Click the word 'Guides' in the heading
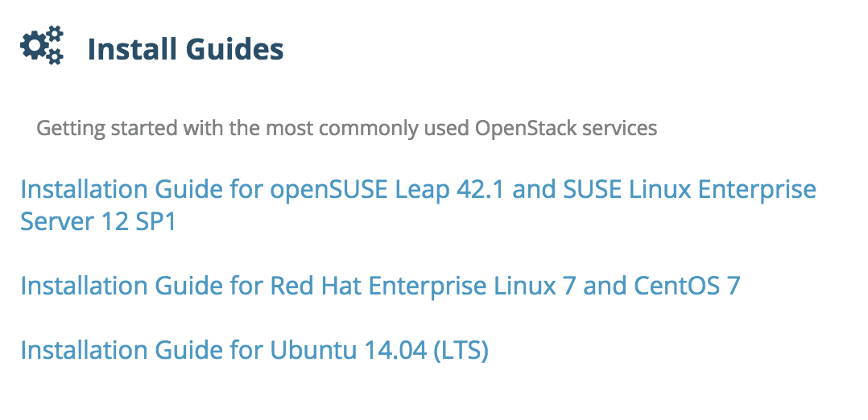The image size is (868, 420). pos(235,49)
